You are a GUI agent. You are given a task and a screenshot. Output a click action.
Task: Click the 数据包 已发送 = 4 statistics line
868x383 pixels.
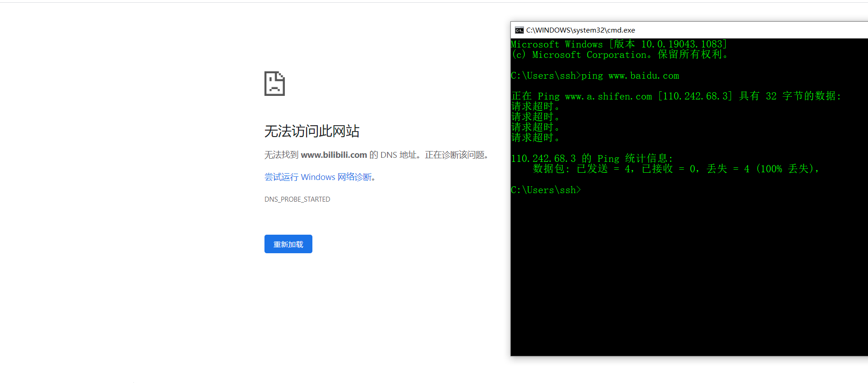click(676, 169)
